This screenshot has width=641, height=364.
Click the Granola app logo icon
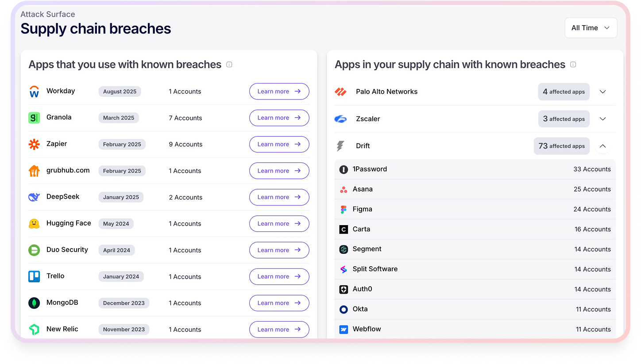(34, 118)
